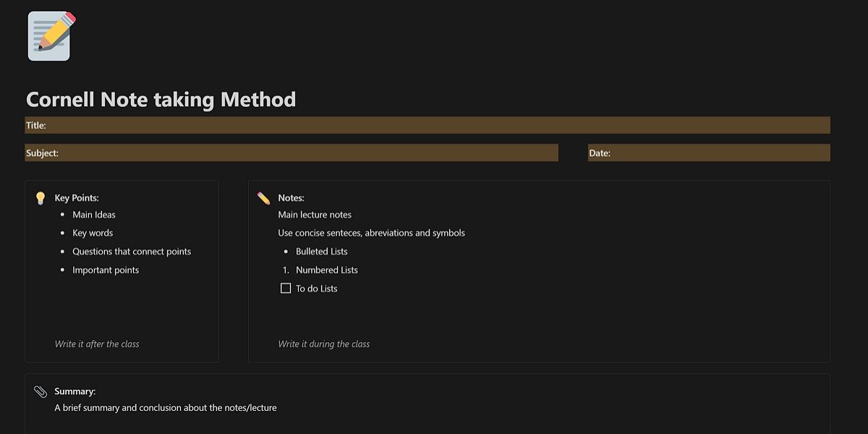Click the memo page icon at the top
The width and height of the screenshot is (868, 434).
[x=48, y=35]
